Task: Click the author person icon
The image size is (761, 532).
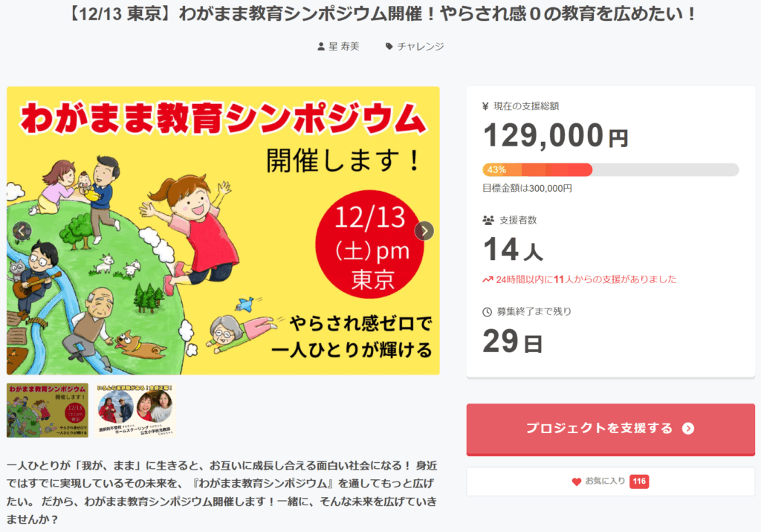Action: [x=321, y=47]
